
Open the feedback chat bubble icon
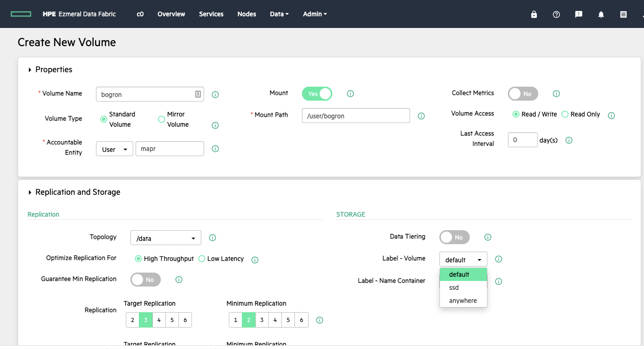pyautogui.click(x=579, y=14)
